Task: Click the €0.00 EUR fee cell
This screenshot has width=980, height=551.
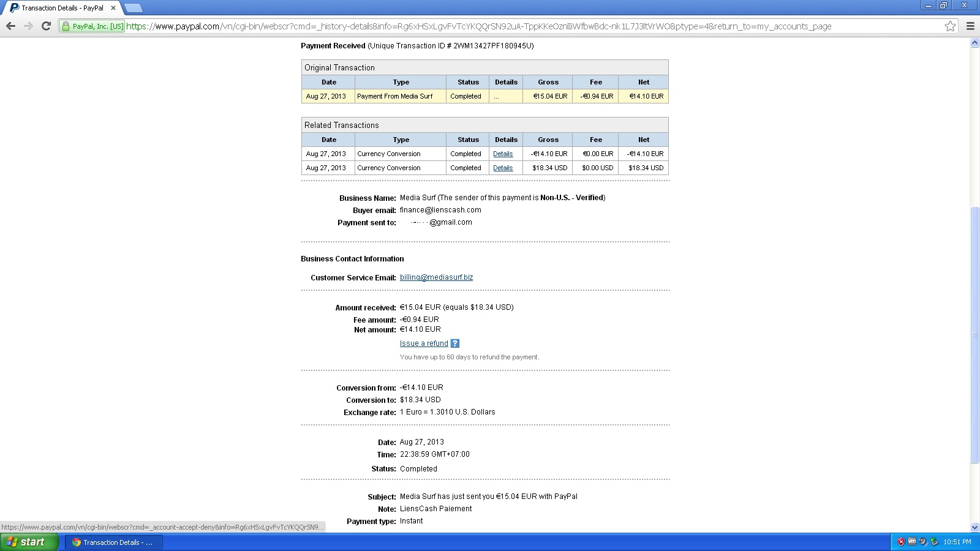Action: [596, 154]
